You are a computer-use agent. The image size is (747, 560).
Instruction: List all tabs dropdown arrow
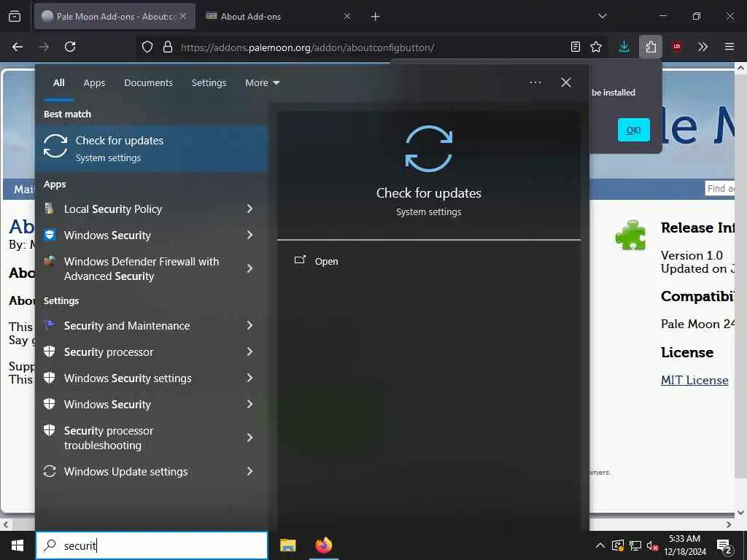pyautogui.click(x=603, y=16)
